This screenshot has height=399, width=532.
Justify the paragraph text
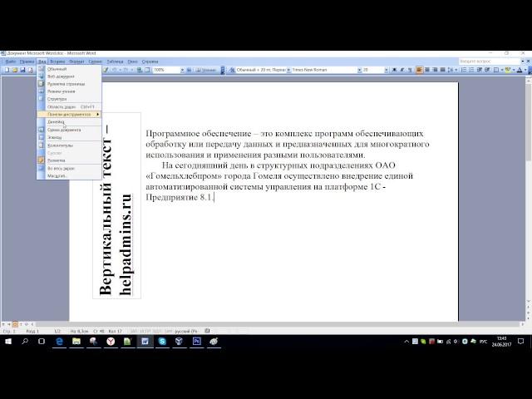444,70
